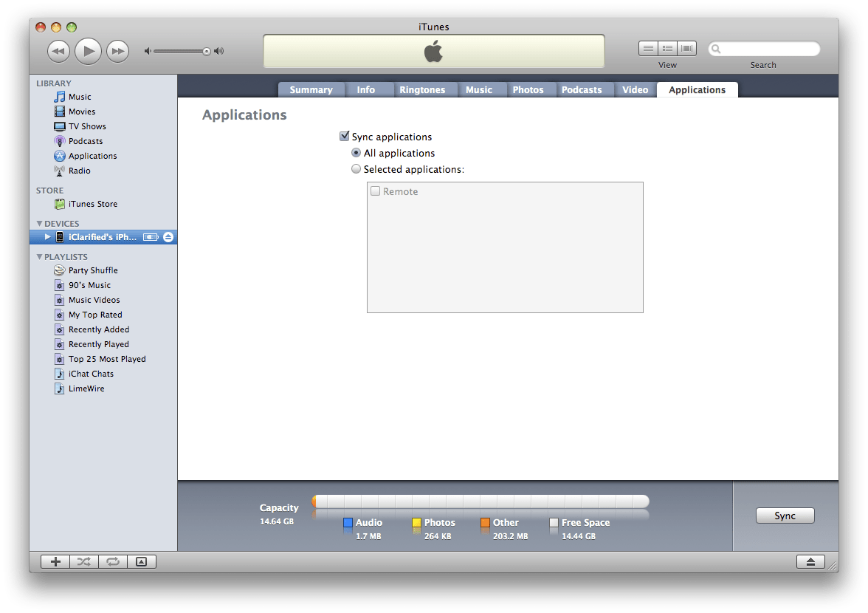Click the blue Audio legend swatch
Image resolution: width=868 pixels, height=613 pixels.
click(x=348, y=523)
